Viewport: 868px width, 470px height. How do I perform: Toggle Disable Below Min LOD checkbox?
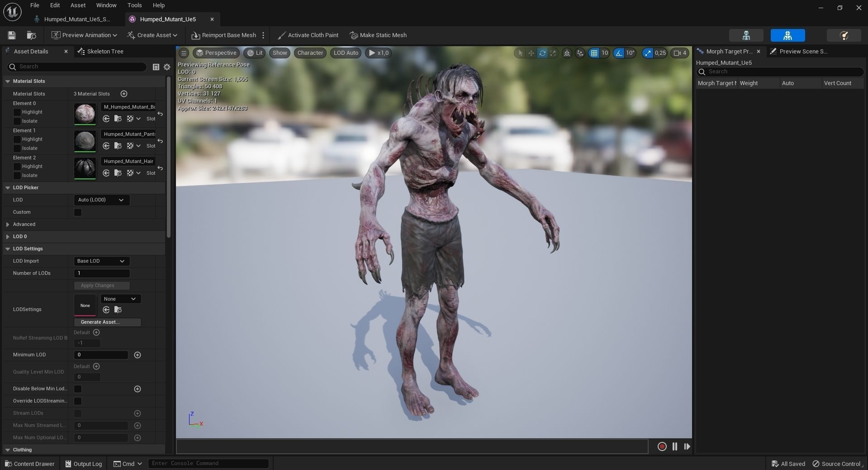tap(78, 389)
